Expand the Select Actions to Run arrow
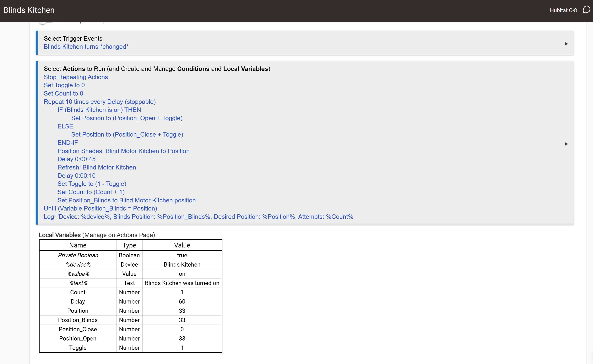593x364 pixels. coord(566,144)
